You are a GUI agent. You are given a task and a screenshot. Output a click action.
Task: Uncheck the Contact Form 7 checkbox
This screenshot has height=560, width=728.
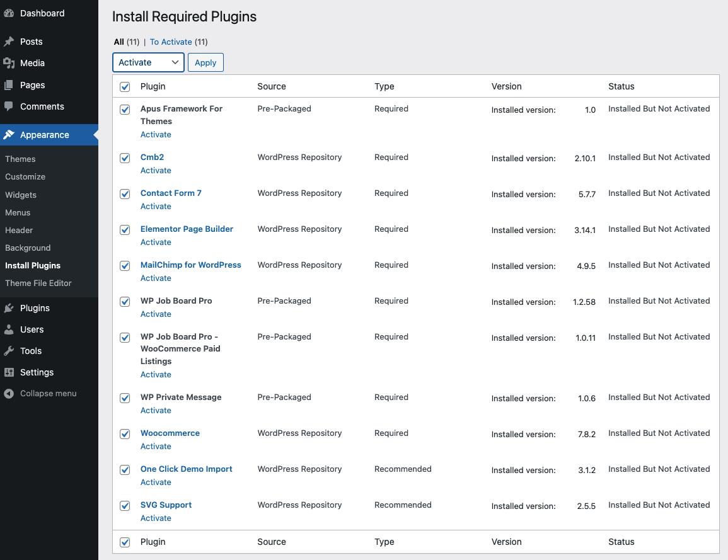pos(125,194)
